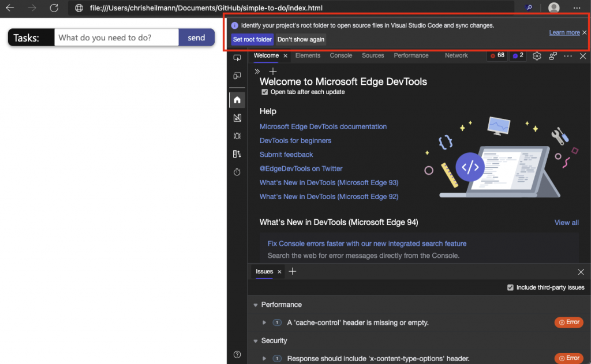Image resolution: width=591 pixels, height=364 pixels.
Task: Click the globe site info icon
Action: pos(78,8)
